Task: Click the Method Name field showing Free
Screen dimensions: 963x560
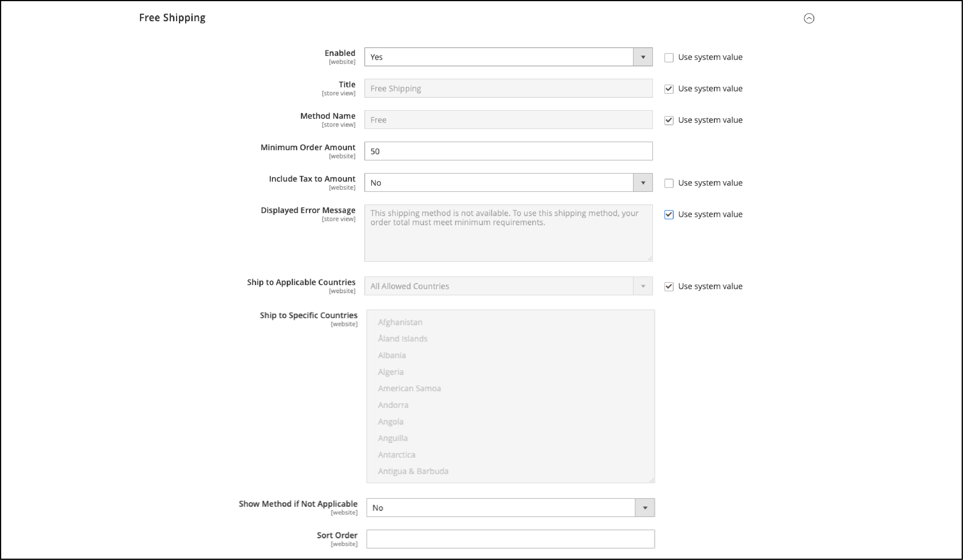Action: [508, 120]
